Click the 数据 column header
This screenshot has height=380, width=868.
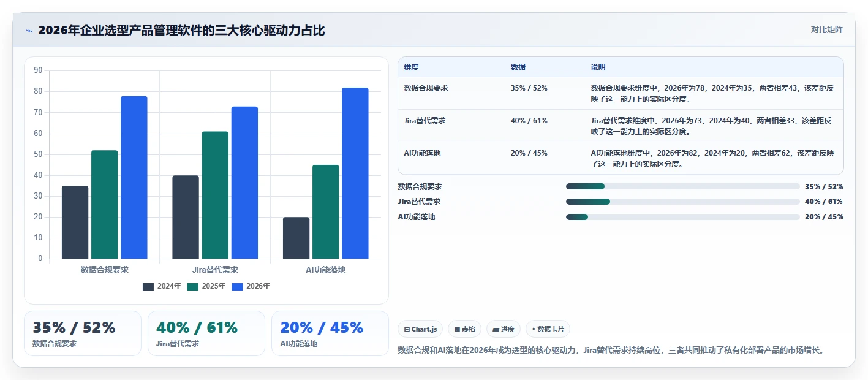coord(518,67)
